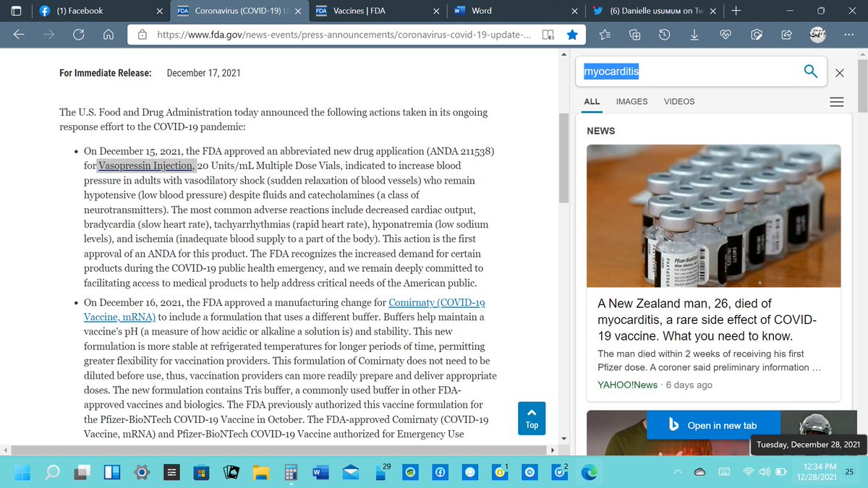This screenshot has width=868, height=488.
Task: Open a new tab with plus
Action: (x=736, y=11)
